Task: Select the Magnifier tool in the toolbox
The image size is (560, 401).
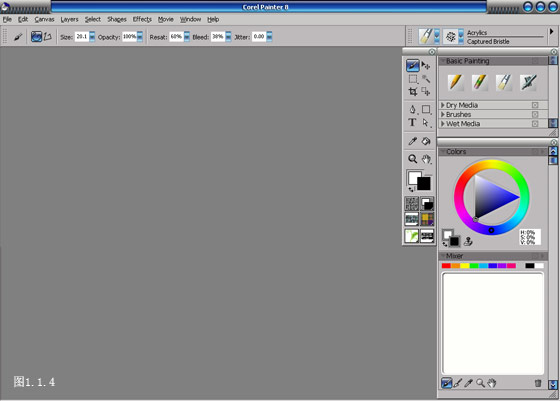Action: 412,159
